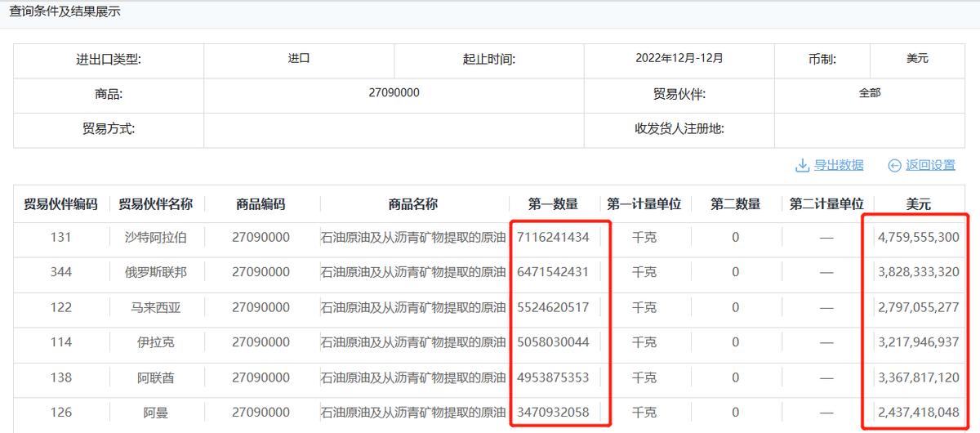Screen dimensions: 980x433
Task: Click dollar amount 3,828,333,320
Action: [919, 272]
